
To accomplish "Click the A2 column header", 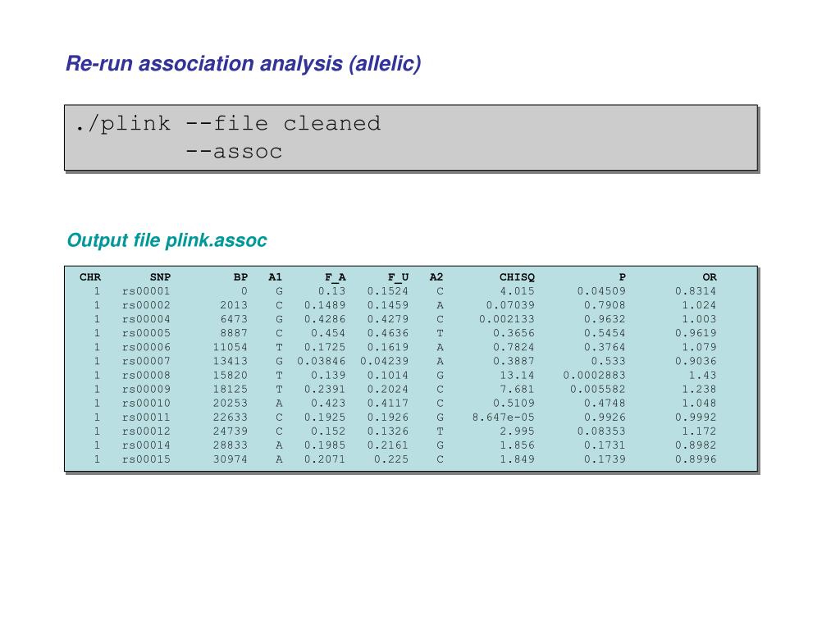I will click(436, 277).
